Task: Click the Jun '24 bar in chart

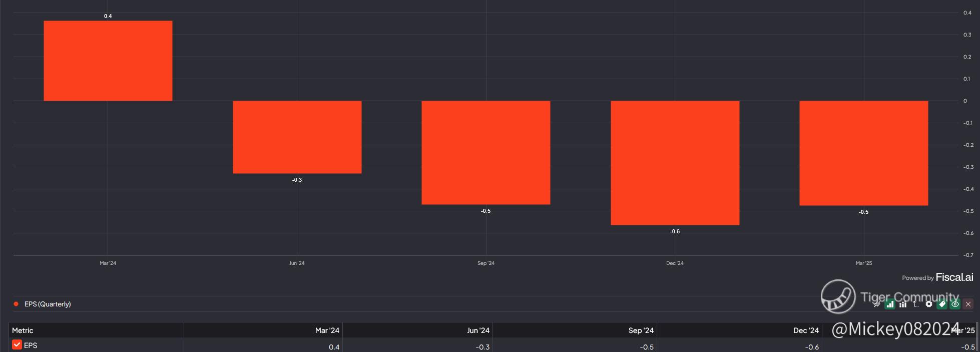Action: [x=297, y=137]
